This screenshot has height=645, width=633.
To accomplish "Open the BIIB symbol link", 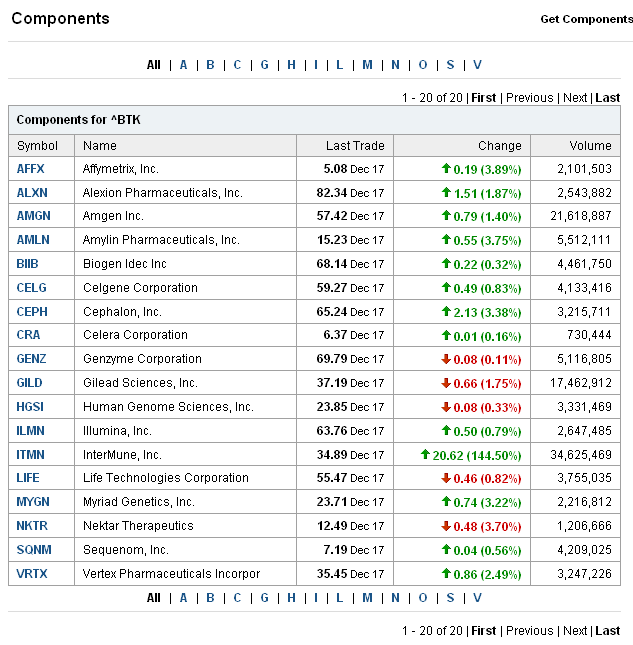I will pos(27,263).
